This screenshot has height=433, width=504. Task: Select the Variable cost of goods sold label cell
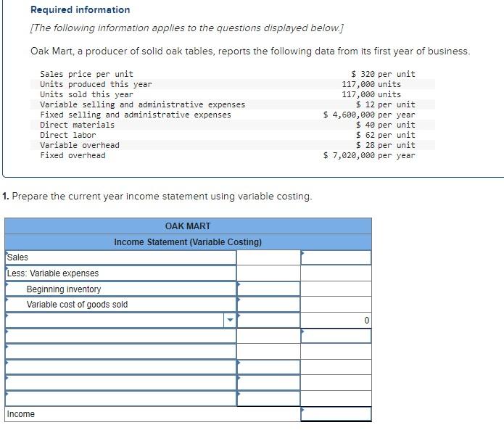pos(121,304)
